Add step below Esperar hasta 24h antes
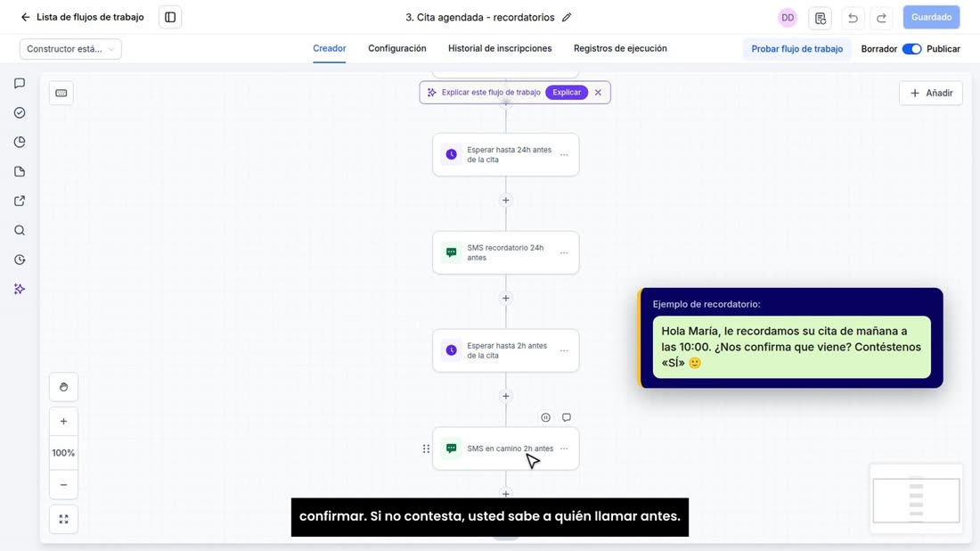 coord(506,200)
